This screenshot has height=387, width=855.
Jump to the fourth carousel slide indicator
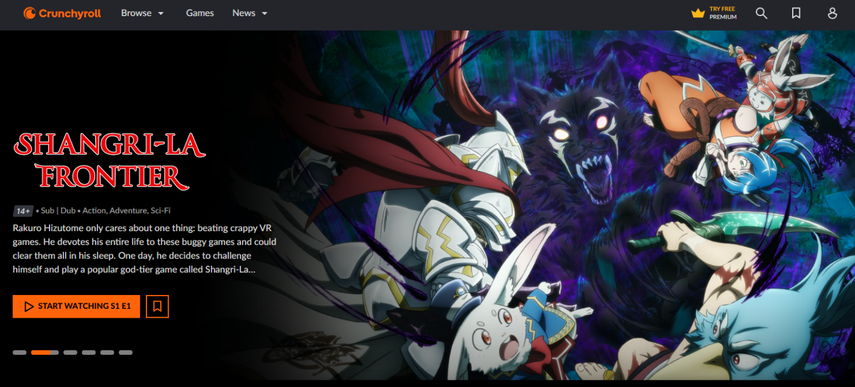(x=89, y=353)
